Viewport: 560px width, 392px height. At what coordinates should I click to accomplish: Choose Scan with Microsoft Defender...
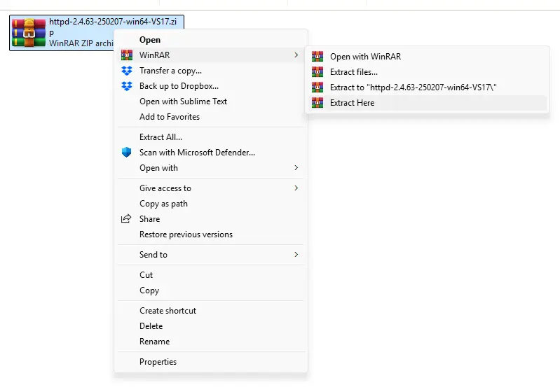pyautogui.click(x=211, y=153)
